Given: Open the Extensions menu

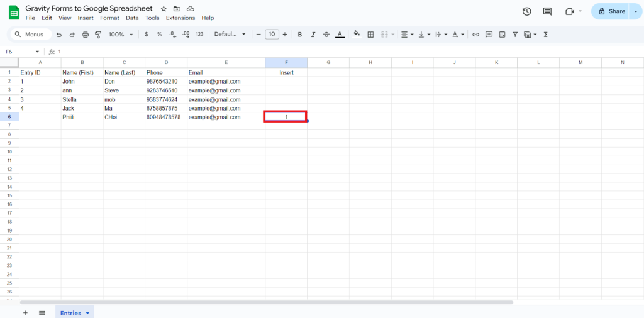Looking at the screenshot, I should click(x=180, y=18).
